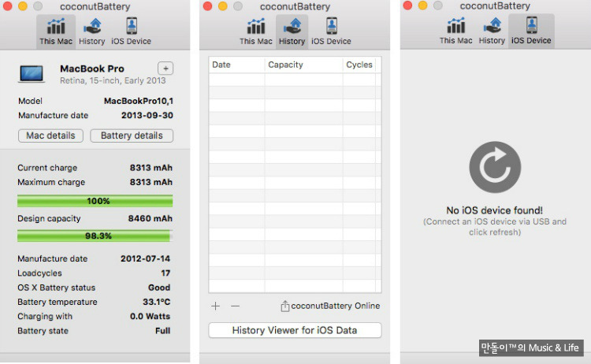The width and height of the screenshot is (591, 364).
Task: Click the refresh iOS device icon
Action: point(495,167)
